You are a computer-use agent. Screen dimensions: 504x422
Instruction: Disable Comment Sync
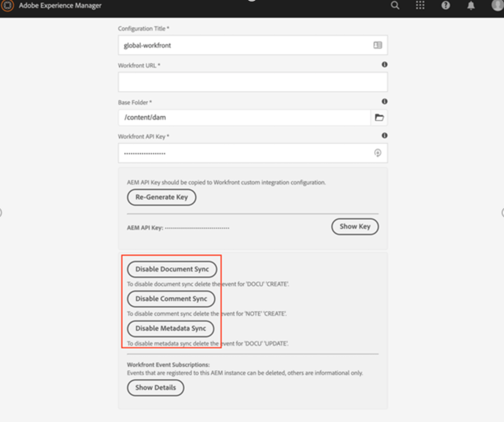point(171,299)
